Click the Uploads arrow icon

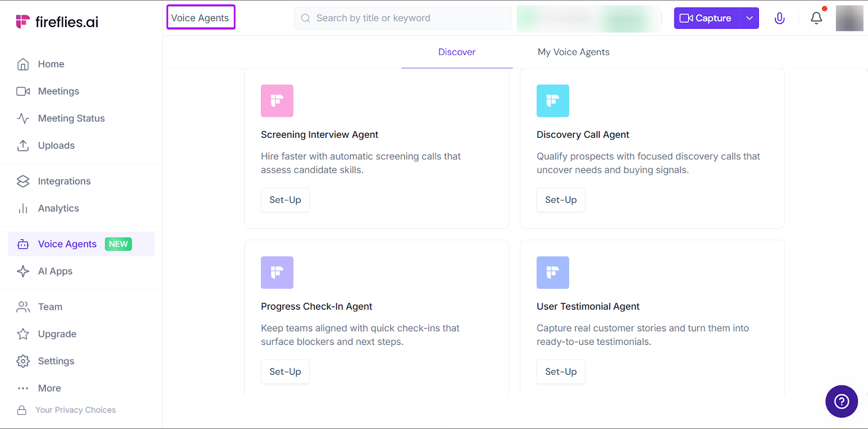[23, 145]
